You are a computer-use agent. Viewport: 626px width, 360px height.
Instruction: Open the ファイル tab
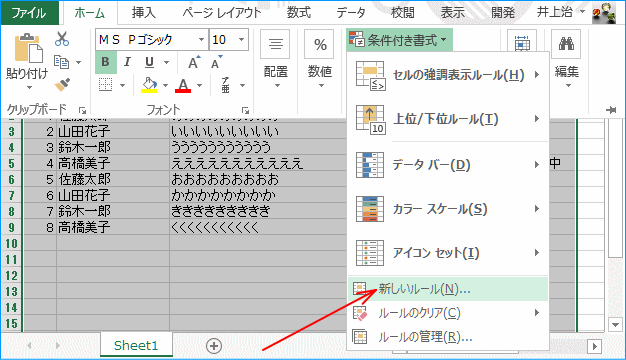point(30,13)
